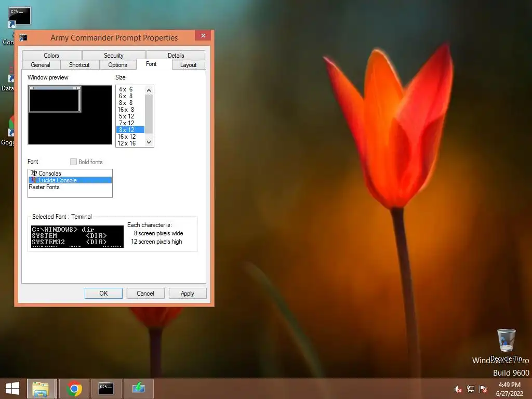Open Command Prompt taskbar icon
Image resolution: width=532 pixels, height=399 pixels.
106,389
